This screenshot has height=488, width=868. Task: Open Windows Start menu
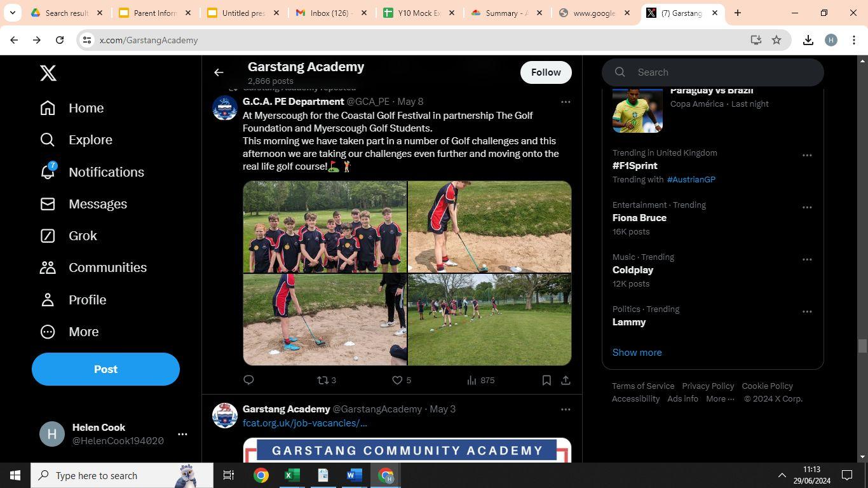coord(15,475)
